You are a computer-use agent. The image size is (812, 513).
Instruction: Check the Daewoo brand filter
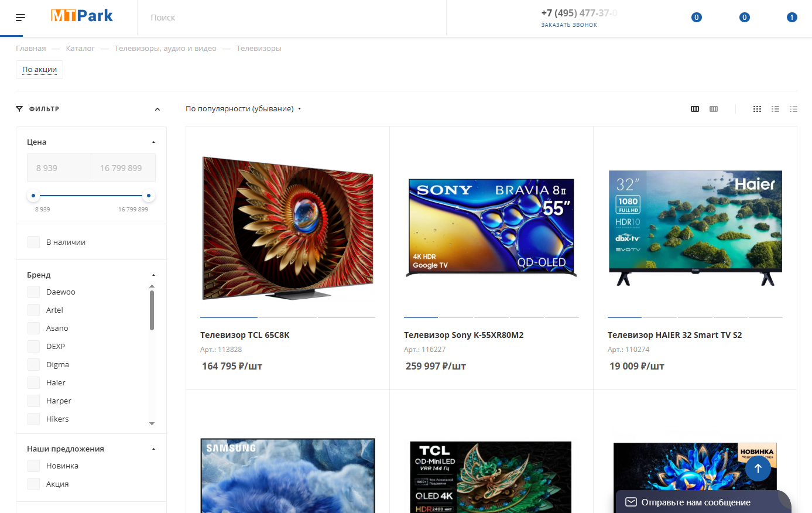[x=34, y=292]
